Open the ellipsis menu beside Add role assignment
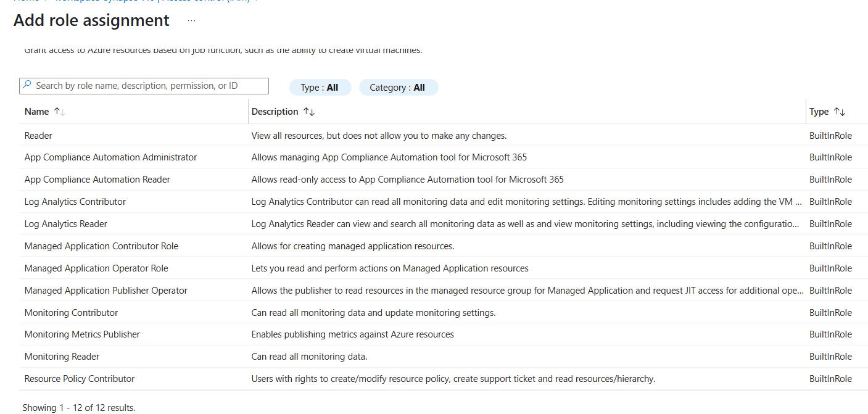This screenshot has width=868, height=414. 191,20
